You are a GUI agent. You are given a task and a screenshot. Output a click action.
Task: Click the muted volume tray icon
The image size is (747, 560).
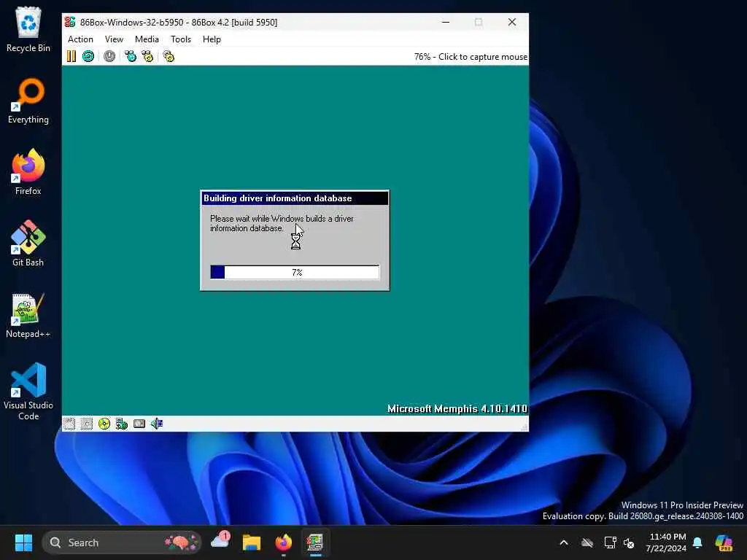tap(629, 542)
